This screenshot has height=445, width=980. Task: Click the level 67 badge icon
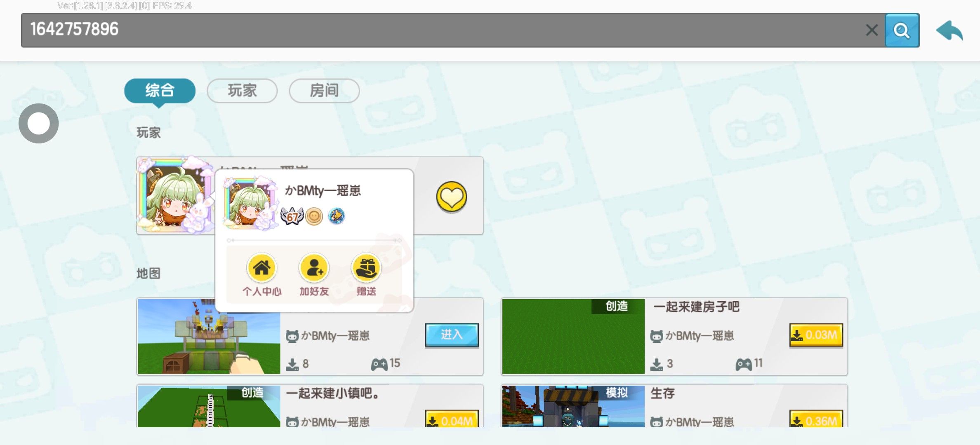[x=292, y=216]
